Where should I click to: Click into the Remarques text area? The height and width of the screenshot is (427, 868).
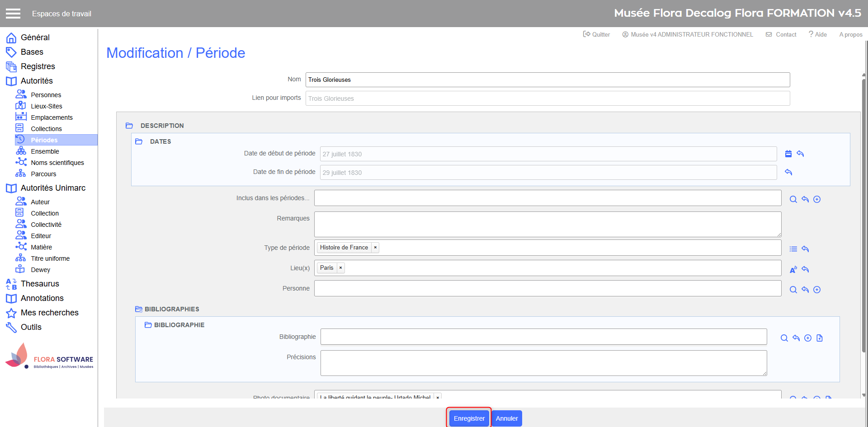547,224
